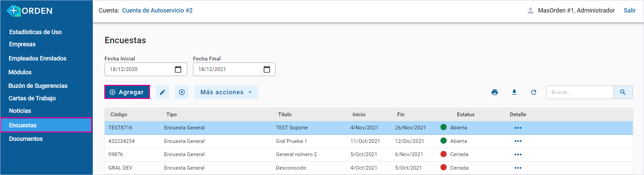Image resolution: width=644 pixels, height=175 pixels.
Task: Click the circled X delete icon
Action: tap(182, 92)
